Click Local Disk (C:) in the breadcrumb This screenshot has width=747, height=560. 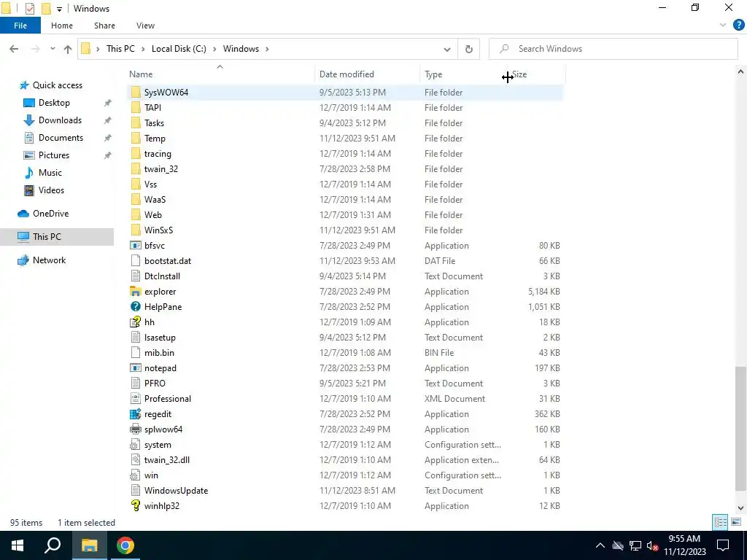[179, 49]
